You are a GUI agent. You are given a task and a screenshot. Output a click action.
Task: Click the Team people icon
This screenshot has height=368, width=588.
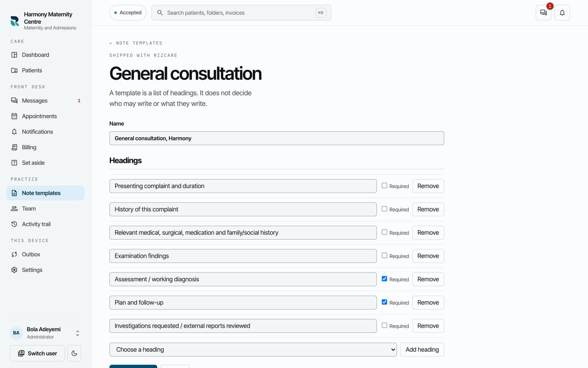pyautogui.click(x=14, y=209)
